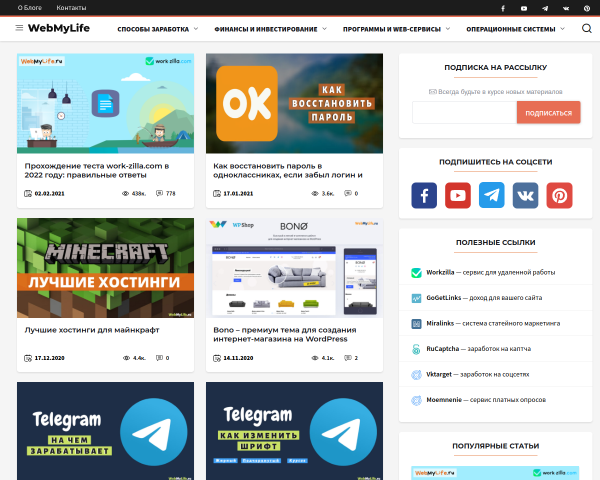Open the work-zilla test post thumbnail
Viewport: 600px width, 480px height.
coord(105,103)
